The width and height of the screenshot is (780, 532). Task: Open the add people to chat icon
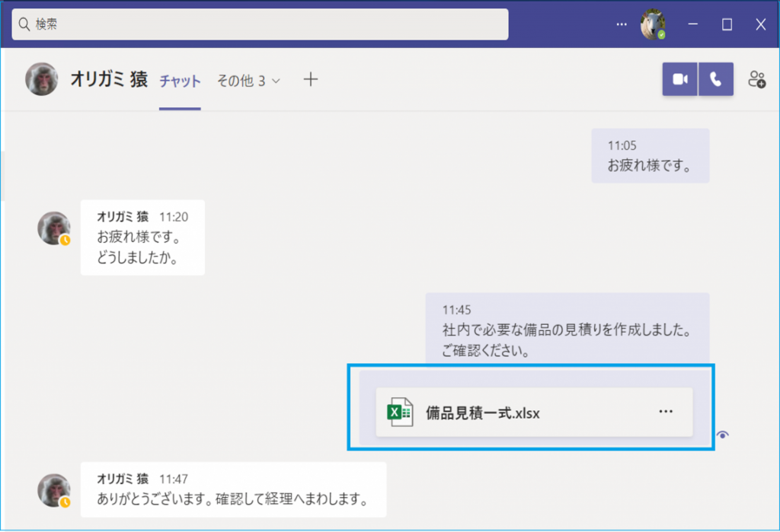coord(756,79)
